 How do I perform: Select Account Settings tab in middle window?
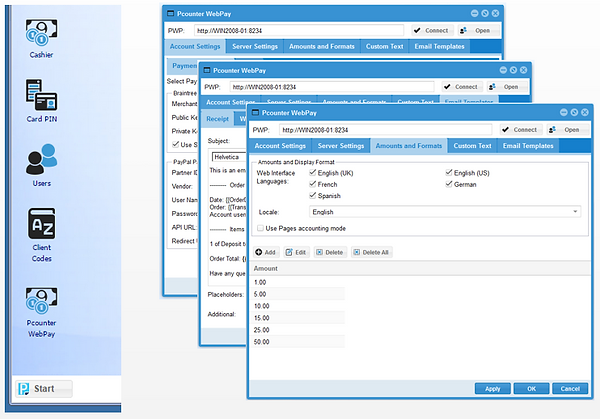(x=230, y=99)
